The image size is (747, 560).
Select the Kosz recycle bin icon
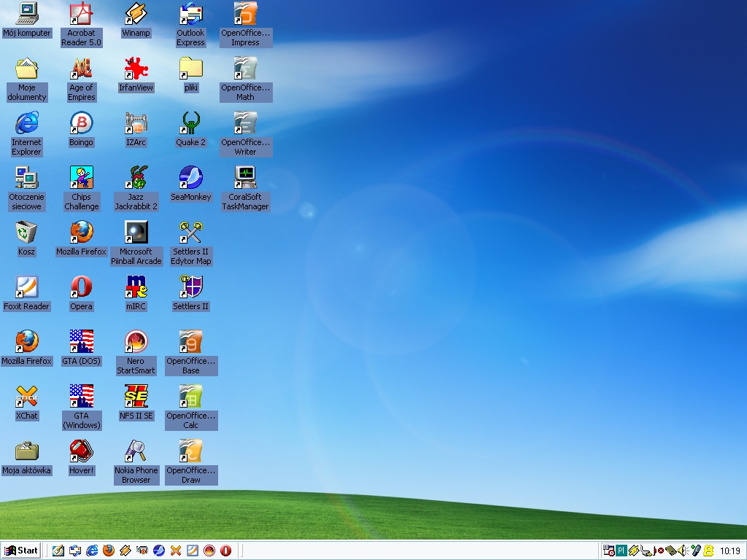(27, 239)
